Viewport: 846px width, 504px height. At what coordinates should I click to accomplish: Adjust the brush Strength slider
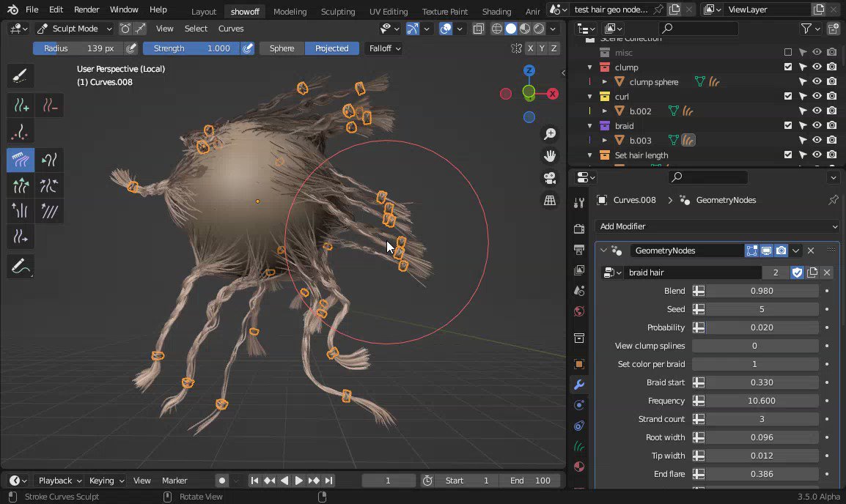pyautogui.click(x=191, y=48)
